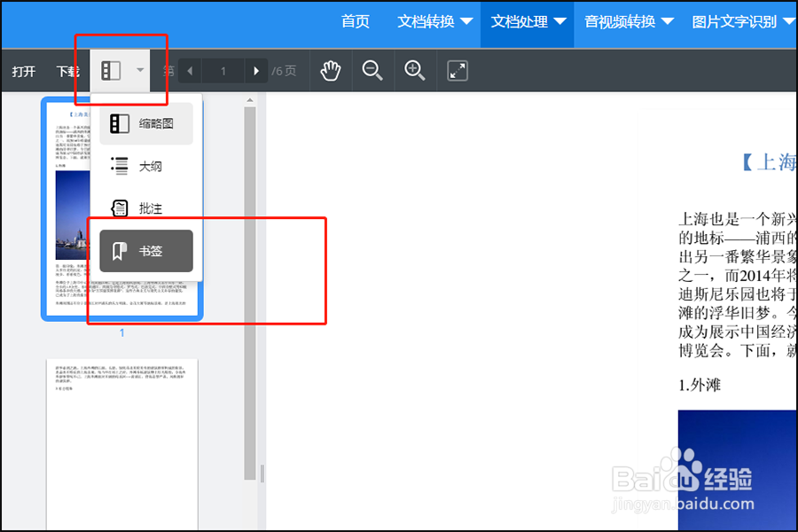Click the 打开 button in toolbar
Screen dimensions: 798x532
point(24,71)
